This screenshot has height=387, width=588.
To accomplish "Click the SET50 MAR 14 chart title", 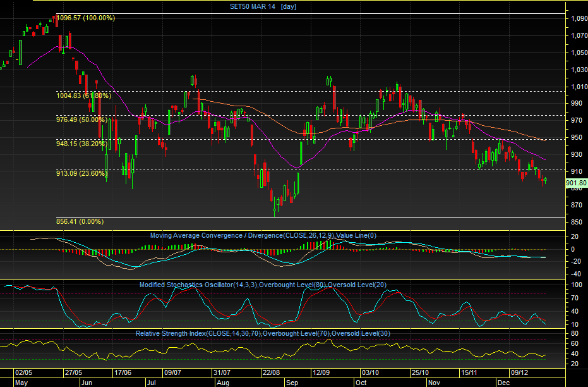I will point(253,6).
